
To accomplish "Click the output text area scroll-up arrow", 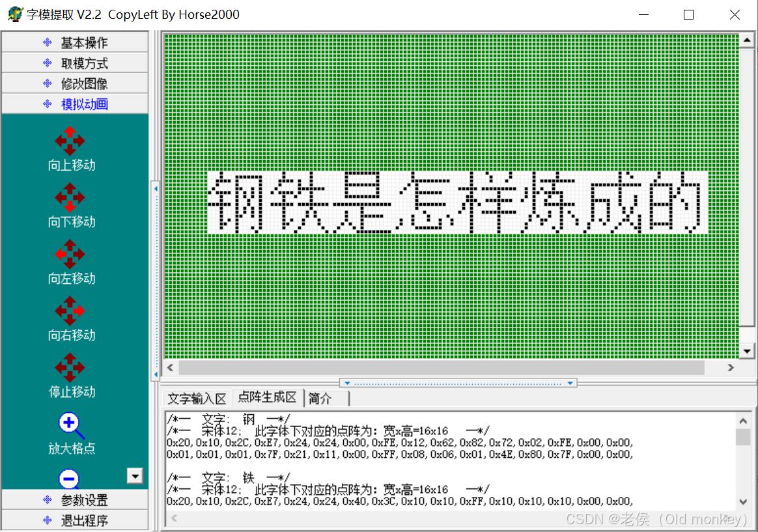I will (x=743, y=421).
